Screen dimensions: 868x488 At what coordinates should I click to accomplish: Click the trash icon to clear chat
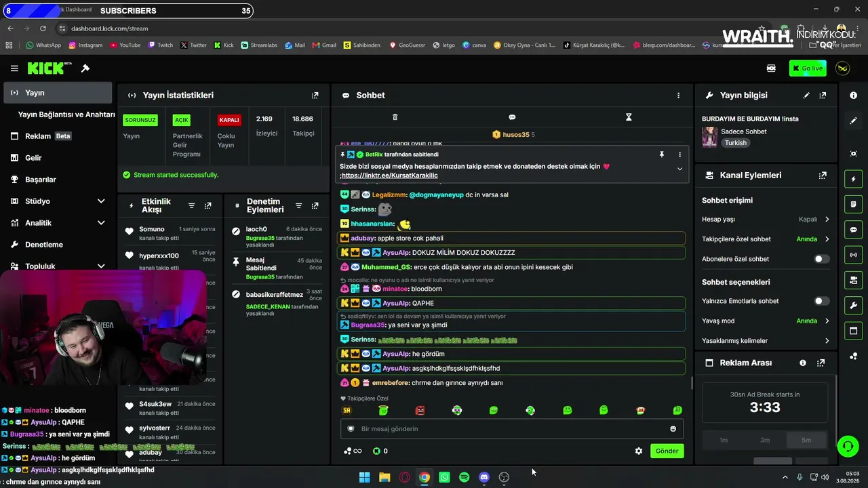click(x=395, y=117)
